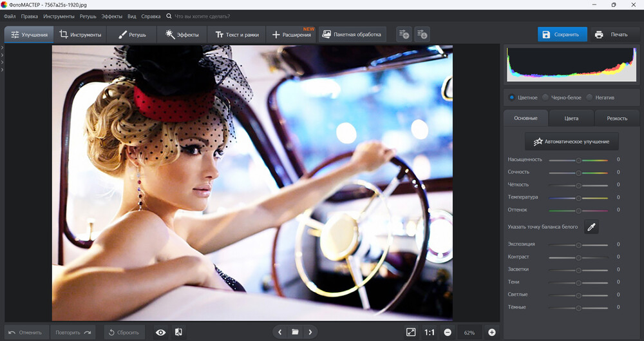Go to next photo with right chevron
This screenshot has width=644, height=341.
pos(310,333)
